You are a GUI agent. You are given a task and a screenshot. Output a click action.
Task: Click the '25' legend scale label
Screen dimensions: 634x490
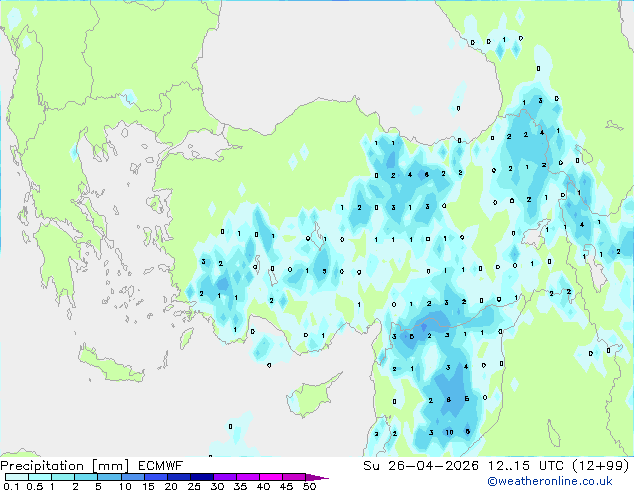pyautogui.click(x=194, y=486)
